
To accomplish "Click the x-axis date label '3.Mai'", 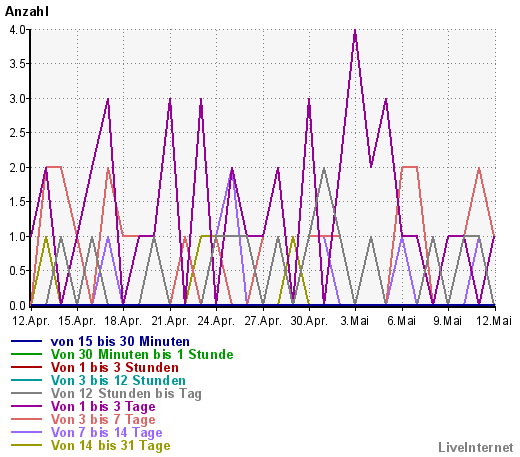I will click(x=355, y=321).
